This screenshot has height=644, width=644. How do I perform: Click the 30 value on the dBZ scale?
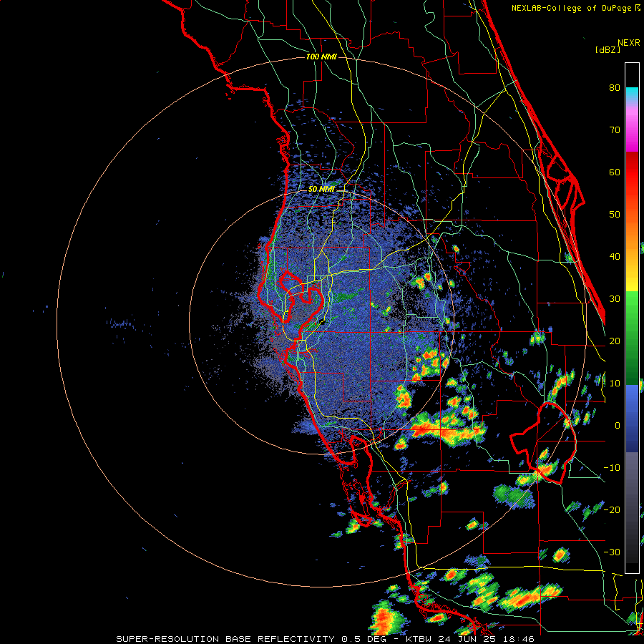pos(615,299)
